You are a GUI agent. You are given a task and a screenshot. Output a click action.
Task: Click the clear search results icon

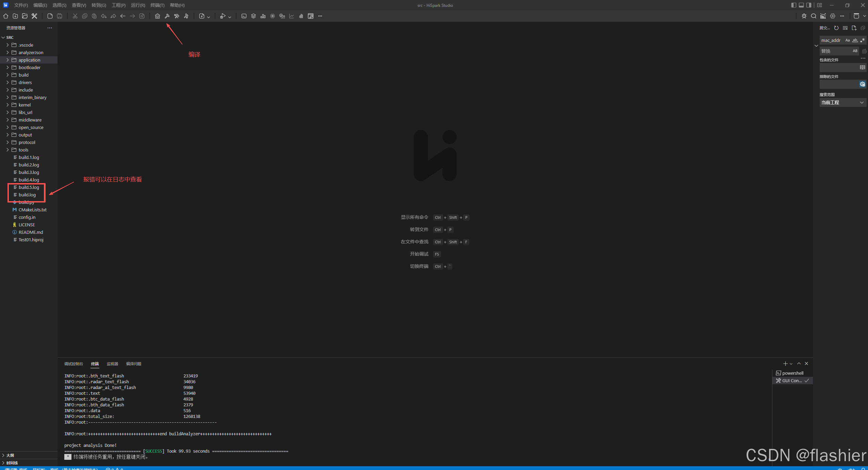845,28
